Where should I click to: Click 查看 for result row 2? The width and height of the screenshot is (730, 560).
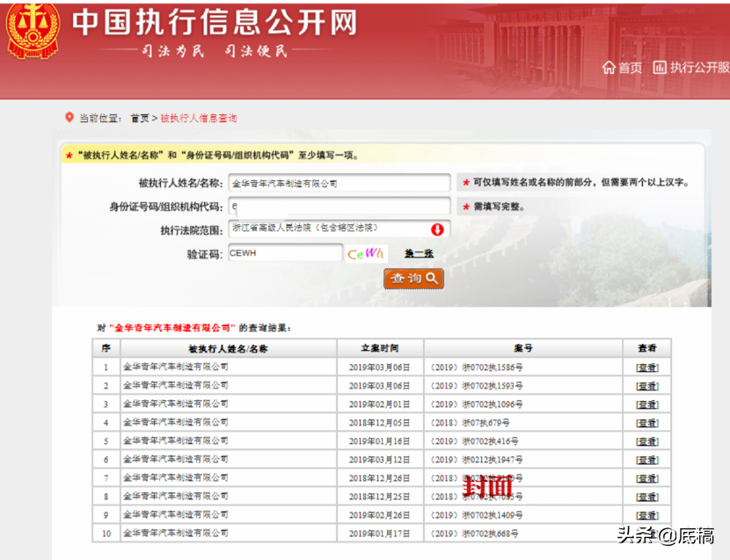(x=647, y=386)
